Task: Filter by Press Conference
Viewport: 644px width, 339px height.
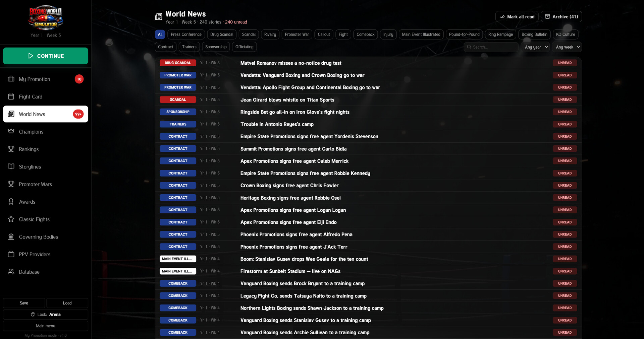Action: point(186,35)
